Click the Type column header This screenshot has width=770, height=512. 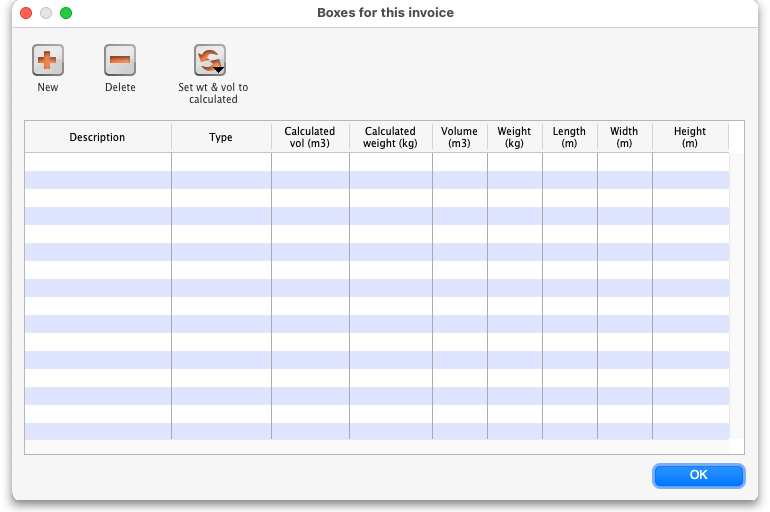(x=221, y=138)
